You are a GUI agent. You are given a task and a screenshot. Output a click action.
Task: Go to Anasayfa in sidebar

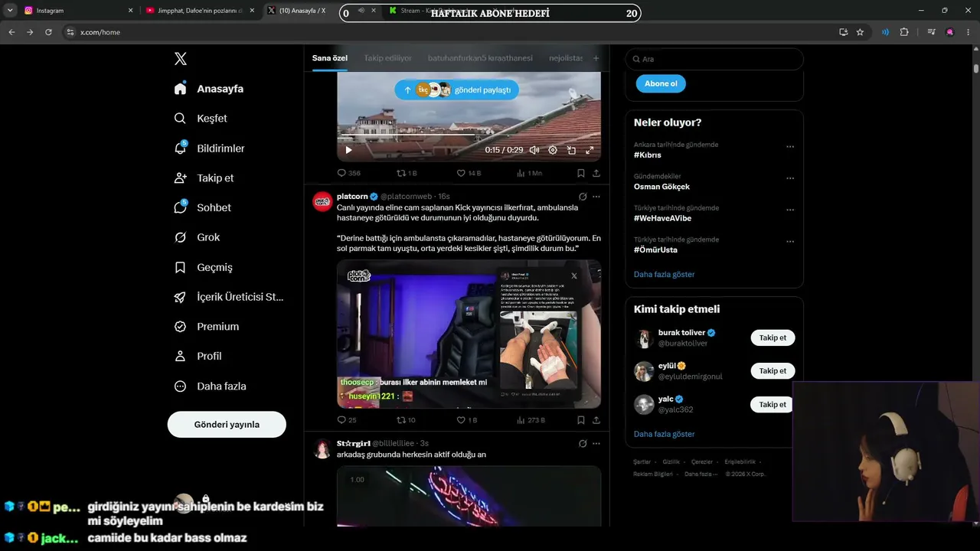[210, 89]
